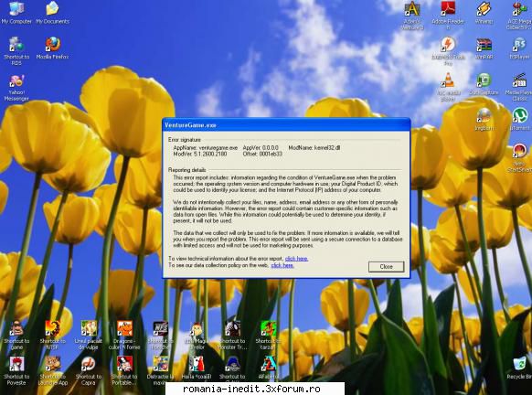Click the "AppName: venturegame.exe" text

coord(206,147)
